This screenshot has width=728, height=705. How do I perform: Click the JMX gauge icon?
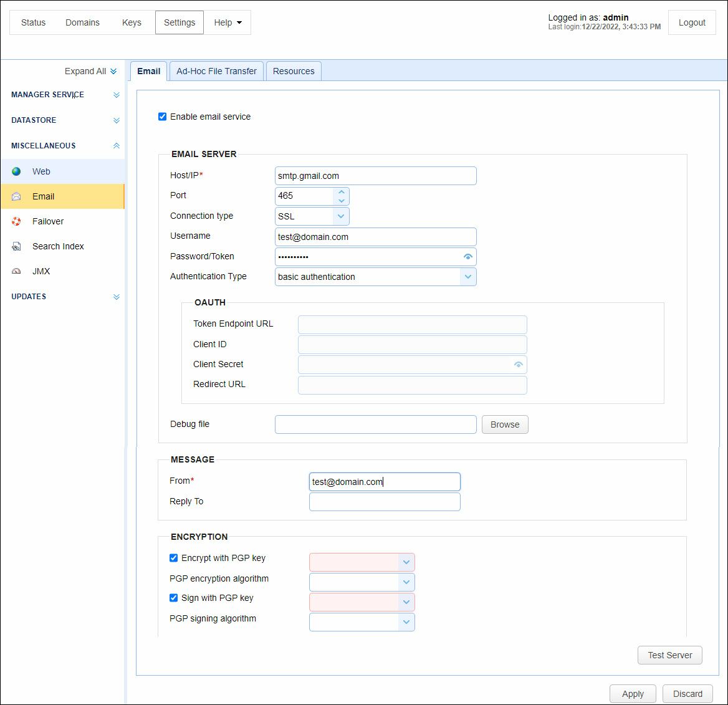coord(16,271)
